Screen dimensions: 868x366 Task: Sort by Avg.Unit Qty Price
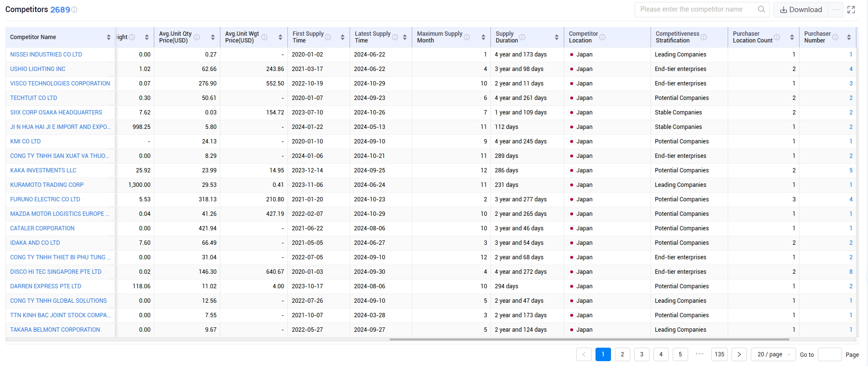[213, 37]
